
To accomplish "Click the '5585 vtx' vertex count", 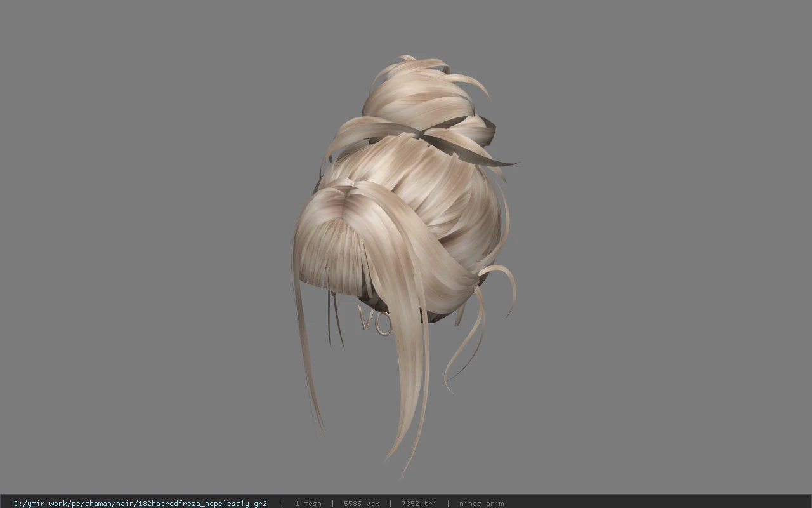I will coord(361,504).
